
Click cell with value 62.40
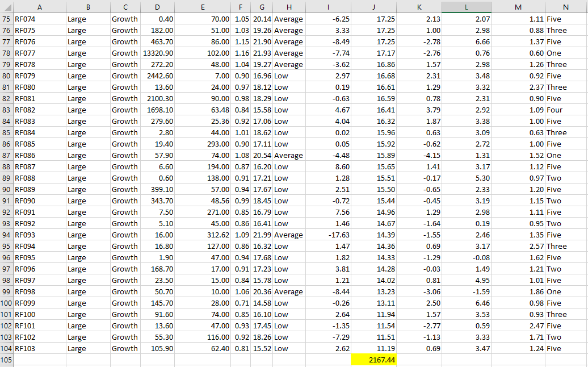(x=203, y=348)
